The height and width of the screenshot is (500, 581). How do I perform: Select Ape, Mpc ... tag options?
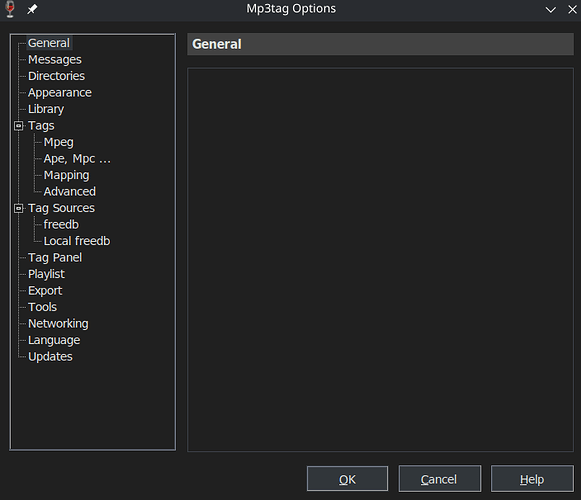(x=77, y=159)
